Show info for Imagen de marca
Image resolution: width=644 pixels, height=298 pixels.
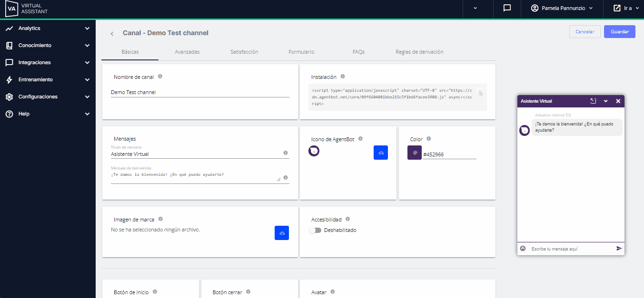point(160,219)
